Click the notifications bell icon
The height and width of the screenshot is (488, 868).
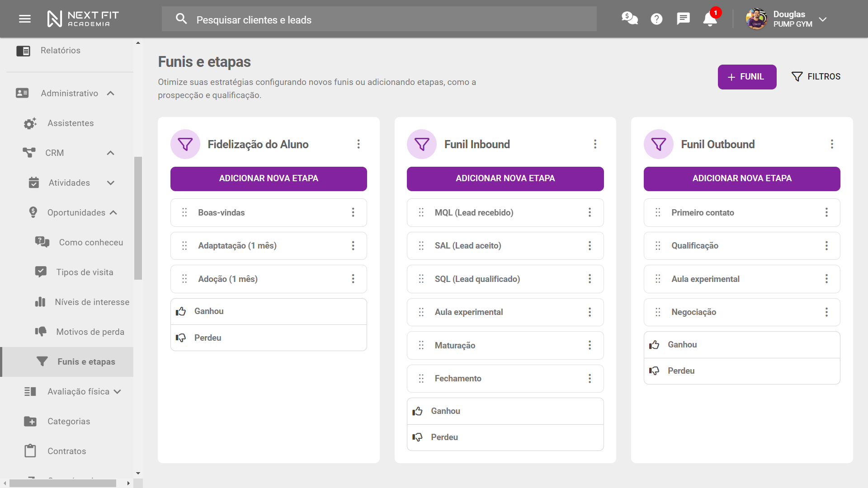point(710,19)
